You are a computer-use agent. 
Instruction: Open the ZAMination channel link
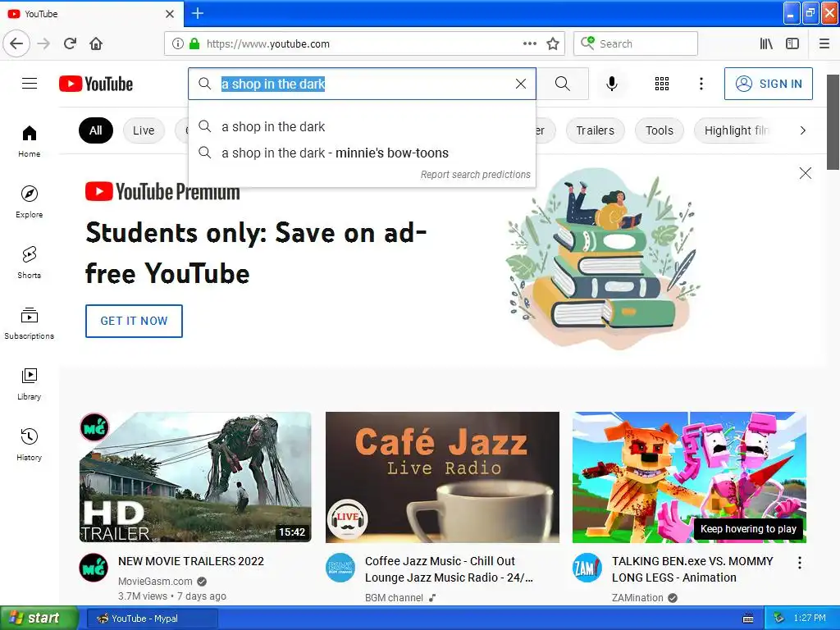[637, 597]
